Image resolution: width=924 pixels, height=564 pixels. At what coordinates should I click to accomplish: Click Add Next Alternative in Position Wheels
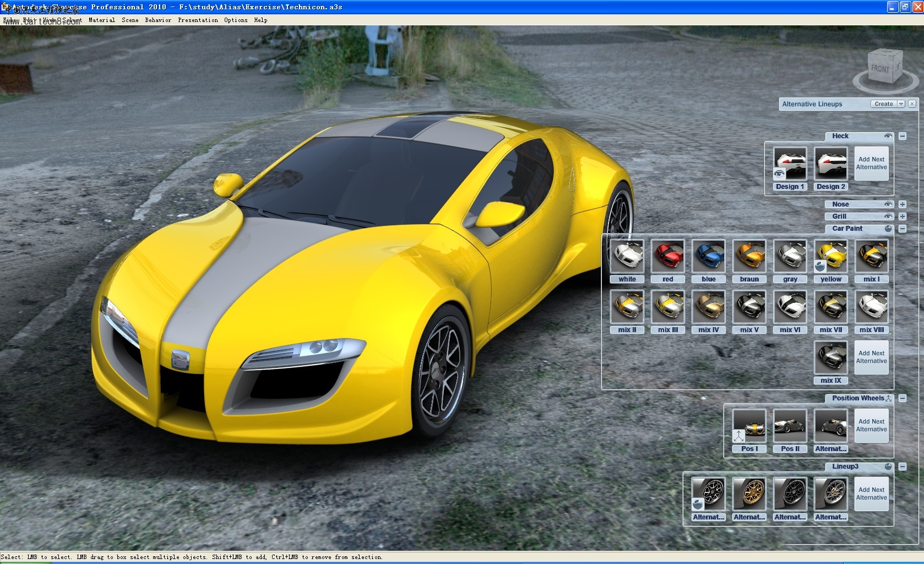pyautogui.click(x=872, y=426)
